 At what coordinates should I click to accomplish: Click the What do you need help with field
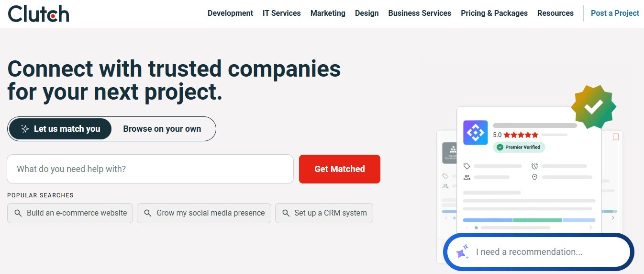click(150, 169)
